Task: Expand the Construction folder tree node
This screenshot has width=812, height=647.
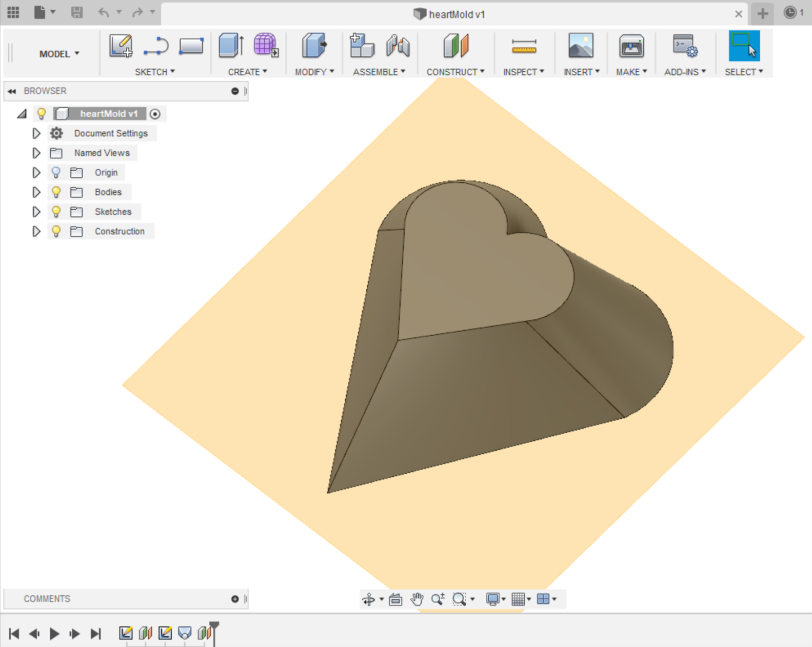Action: (36, 231)
